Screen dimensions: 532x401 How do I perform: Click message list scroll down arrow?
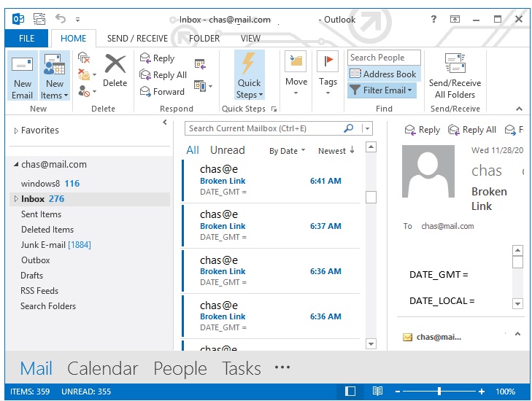tap(371, 343)
